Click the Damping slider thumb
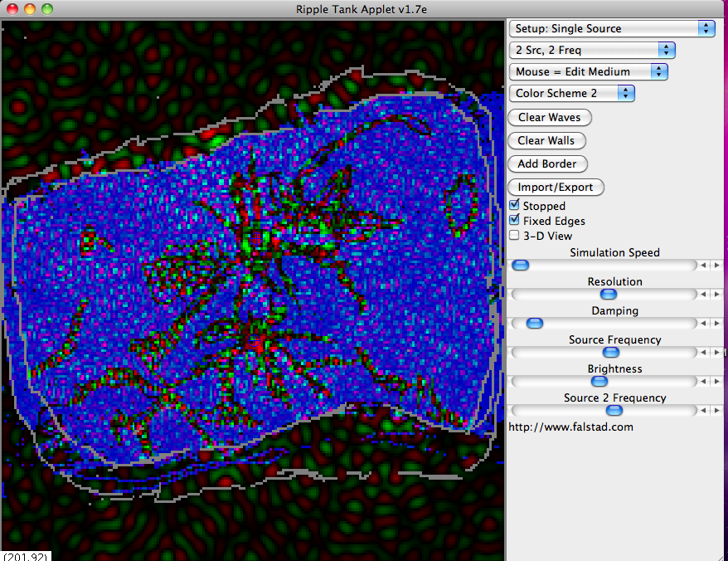 (x=535, y=323)
